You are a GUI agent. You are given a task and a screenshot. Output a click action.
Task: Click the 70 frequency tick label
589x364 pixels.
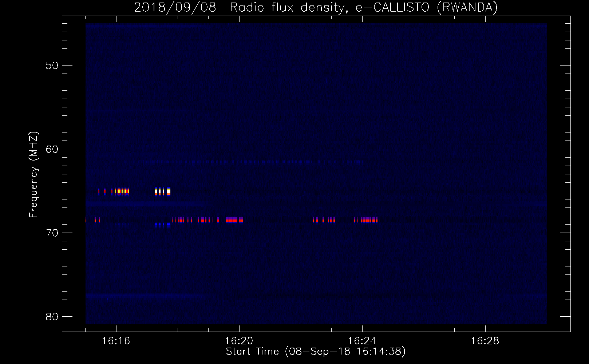tap(52, 233)
